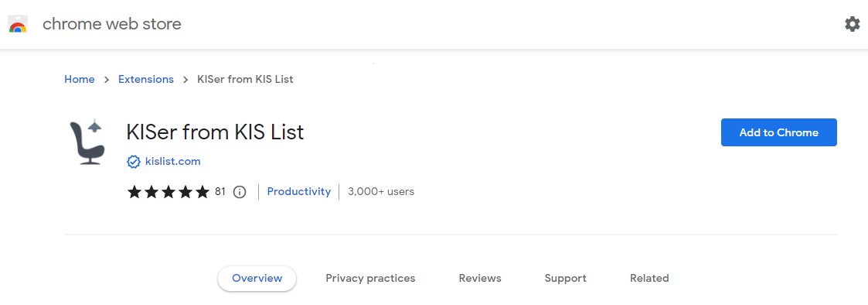
Task: Click the third rating star
Action: 168,192
